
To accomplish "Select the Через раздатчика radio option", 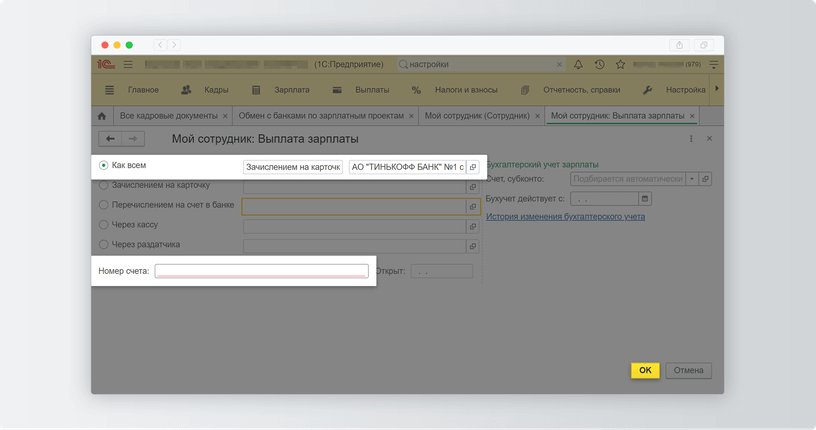I will point(104,244).
